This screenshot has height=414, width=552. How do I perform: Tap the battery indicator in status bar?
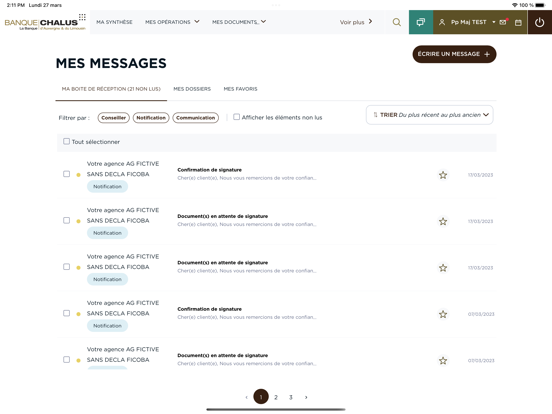point(540,5)
